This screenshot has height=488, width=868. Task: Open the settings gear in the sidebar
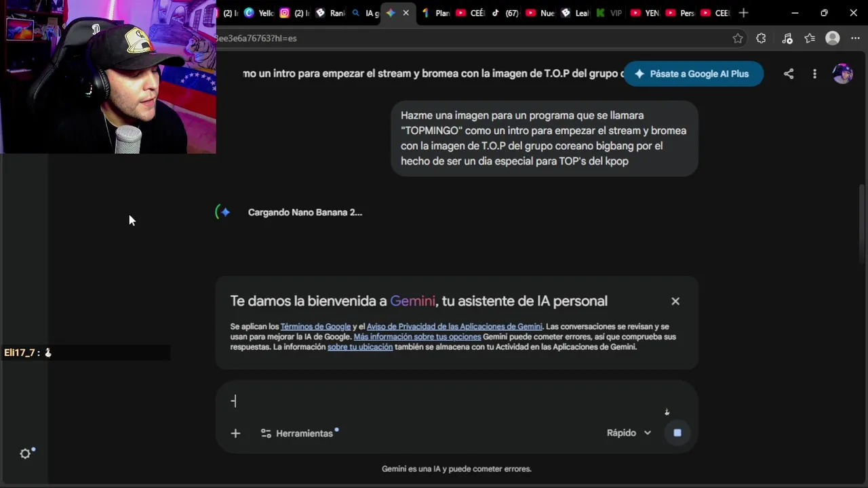pos(26,453)
